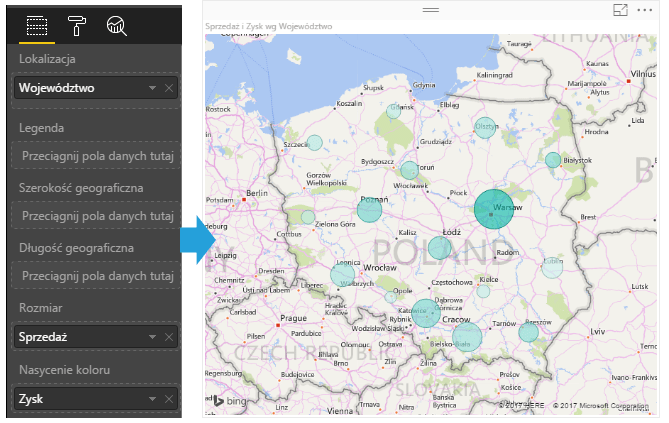This screenshot has height=423, width=669.
Task: Switch to the Format paint roller tab
Action: (77, 26)
